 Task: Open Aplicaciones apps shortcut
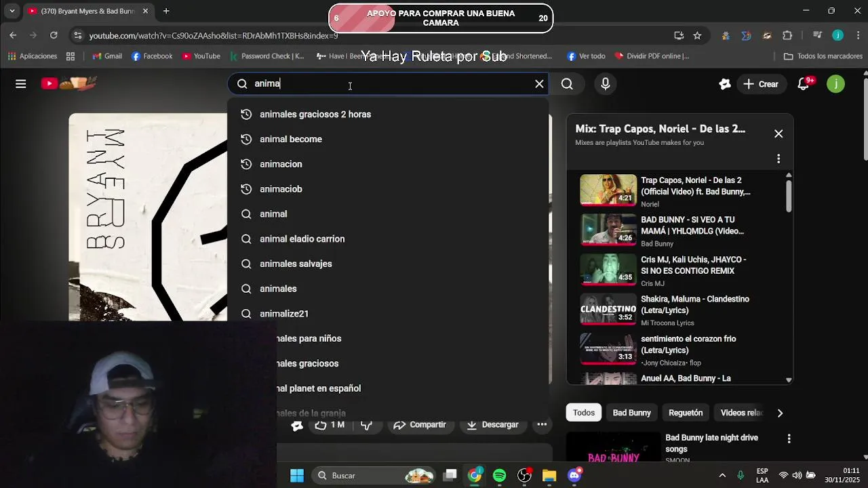(x=33, y=56)
